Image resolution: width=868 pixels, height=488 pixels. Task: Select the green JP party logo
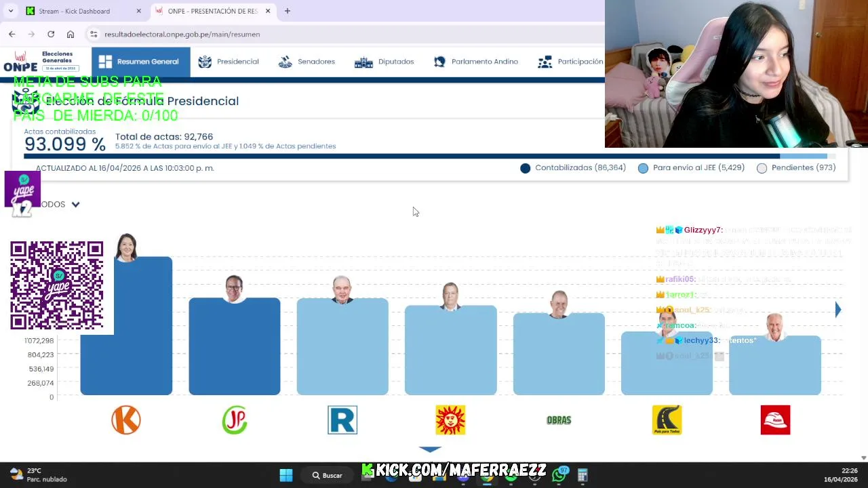[x=235, y=420]
